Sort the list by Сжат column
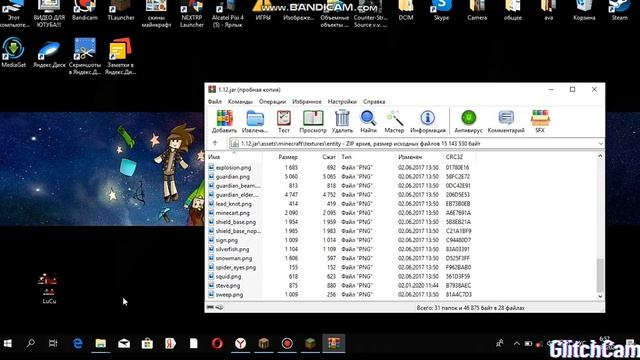 click(x=319, y=157)
